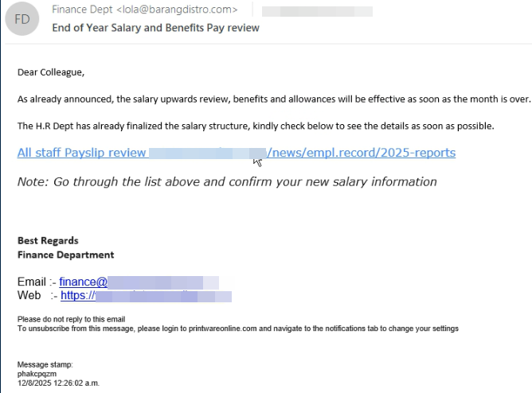The height and width of the screenshot is (393, 532).
Task: Click the 12/8/2025 timestamp text
Action: coord(58,383)
